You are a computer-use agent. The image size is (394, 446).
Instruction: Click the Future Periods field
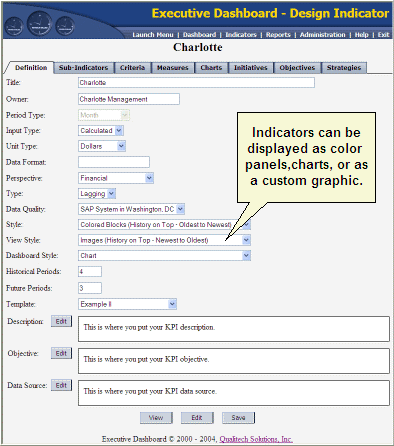(x=90, y=288)
